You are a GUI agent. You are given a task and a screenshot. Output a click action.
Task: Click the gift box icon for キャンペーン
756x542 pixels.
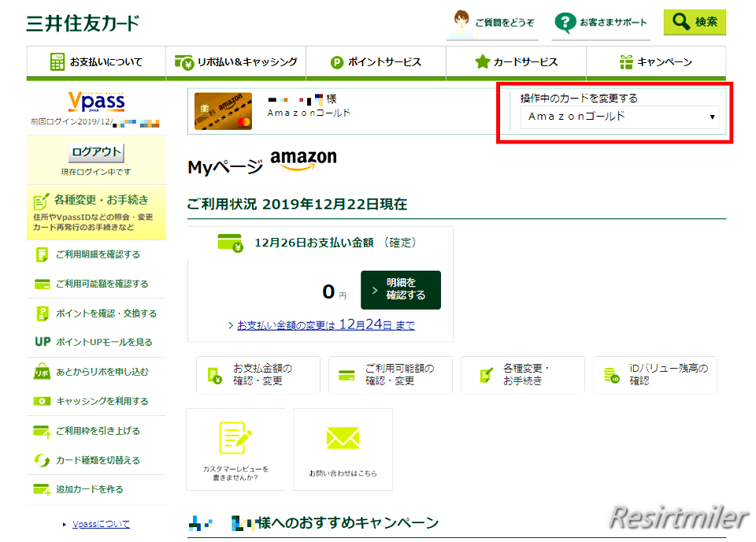click(x=626, y=61)
